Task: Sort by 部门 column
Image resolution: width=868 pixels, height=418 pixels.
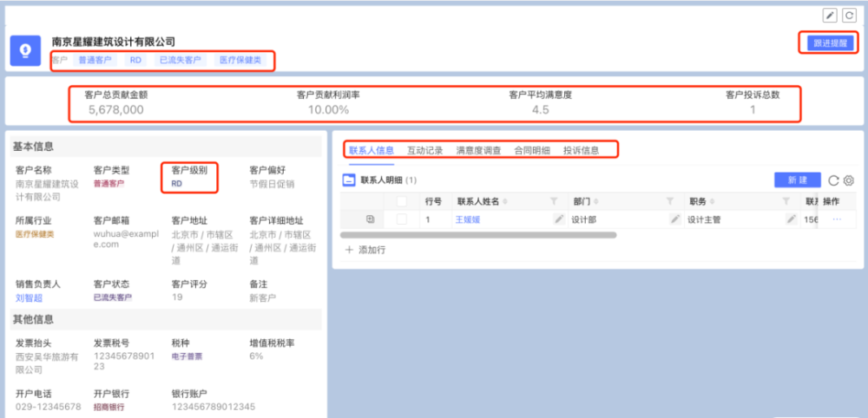Action: tap(595, 201)
